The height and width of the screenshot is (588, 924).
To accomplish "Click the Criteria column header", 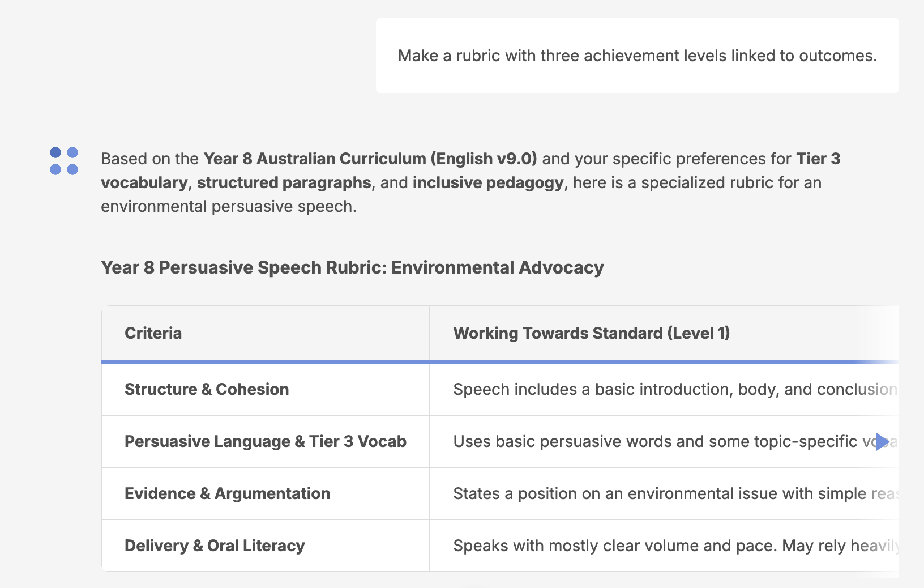I will [x=153, y=333].
